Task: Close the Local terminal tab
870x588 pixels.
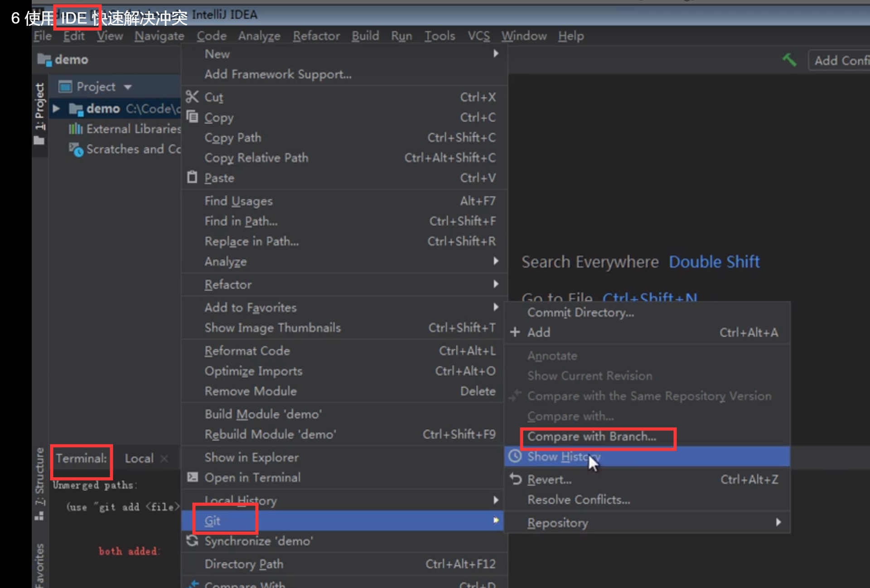Action: click(164, 458)
